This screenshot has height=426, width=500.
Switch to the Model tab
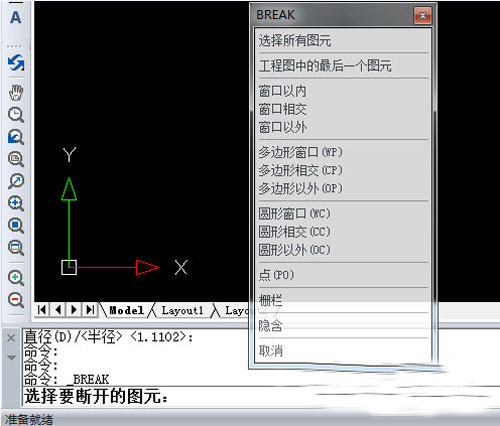tap(127, 310)
